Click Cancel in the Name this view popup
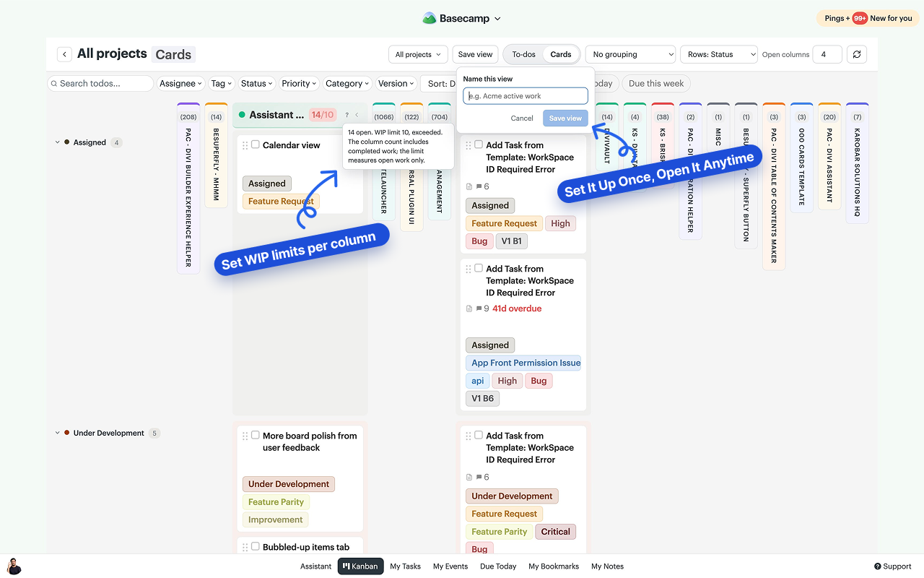Image resolution: width=924 pixels, height=578 pixels. (x=522, y=118)
